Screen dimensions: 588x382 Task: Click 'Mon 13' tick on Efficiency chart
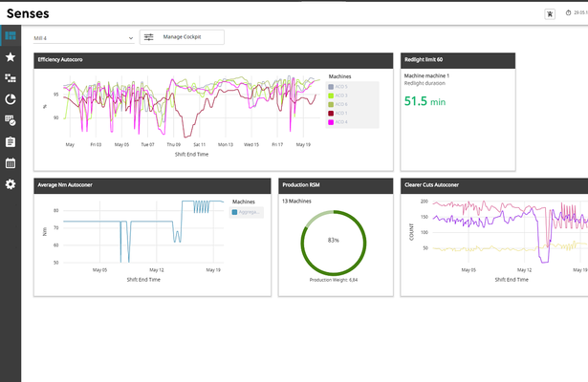point(226,144)
